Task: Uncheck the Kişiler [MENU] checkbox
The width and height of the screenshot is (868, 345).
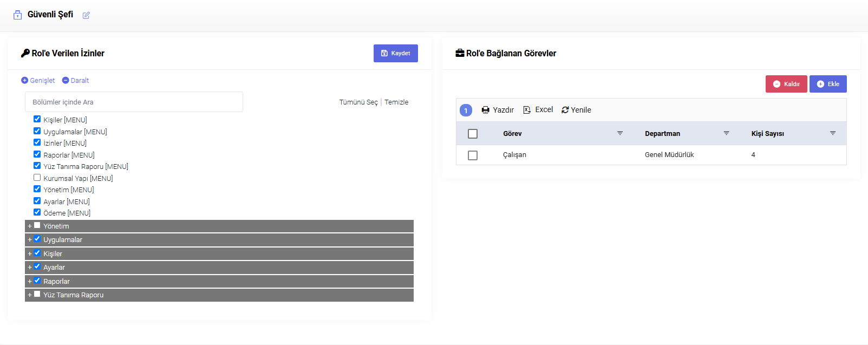Action: point(37,119)
